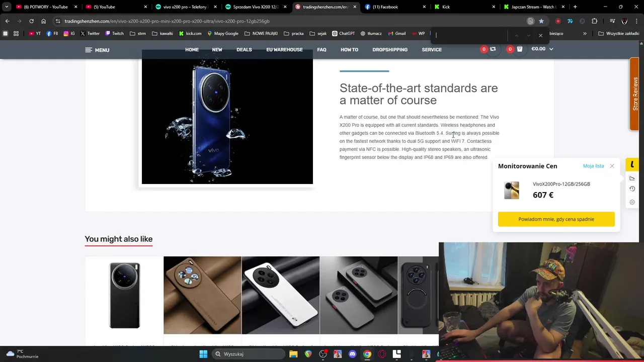Open the kawałki bookmark folder
The width and height of the screenshot is (644, 362).
pos(162,34)
